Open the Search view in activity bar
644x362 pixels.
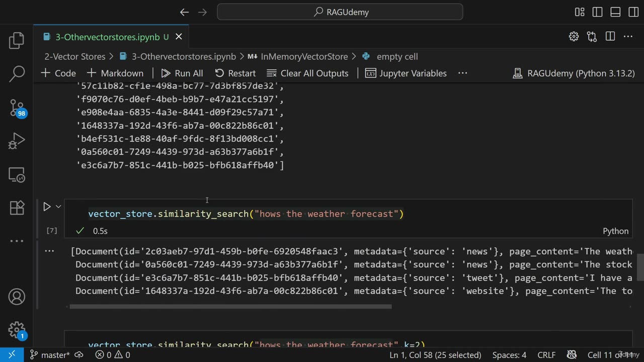[x=17, y=74]
